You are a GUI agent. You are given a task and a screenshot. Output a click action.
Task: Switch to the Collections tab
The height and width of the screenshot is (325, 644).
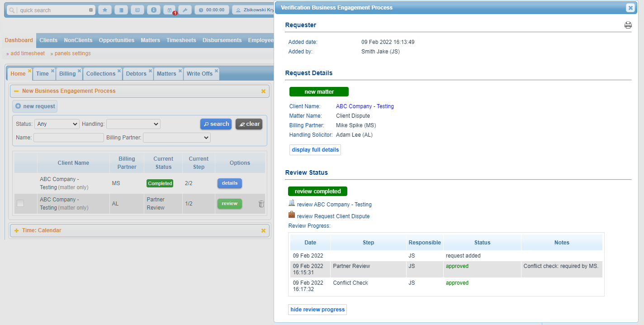pyautogui.click(x=100, y=74)
